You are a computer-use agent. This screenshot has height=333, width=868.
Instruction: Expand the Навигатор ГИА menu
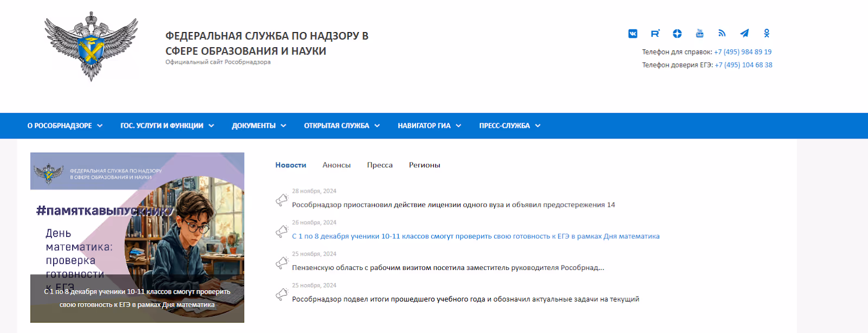pyautogui.click(x=430, y=125)
